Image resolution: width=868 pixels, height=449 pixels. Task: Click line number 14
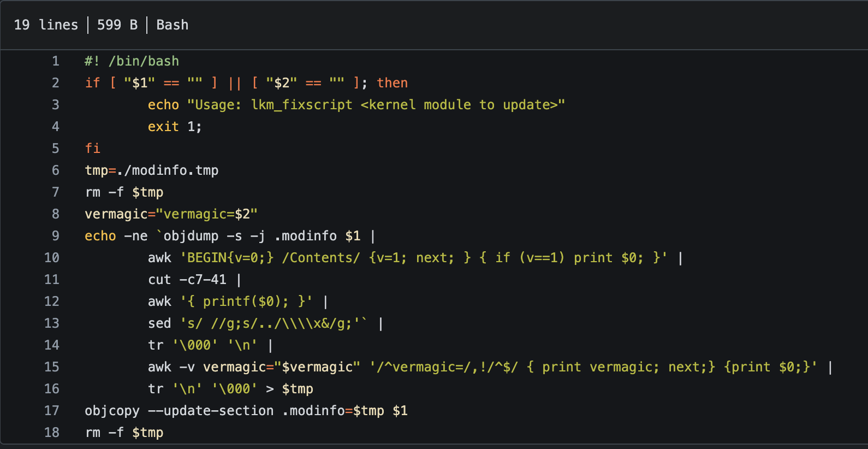(52, 345)
